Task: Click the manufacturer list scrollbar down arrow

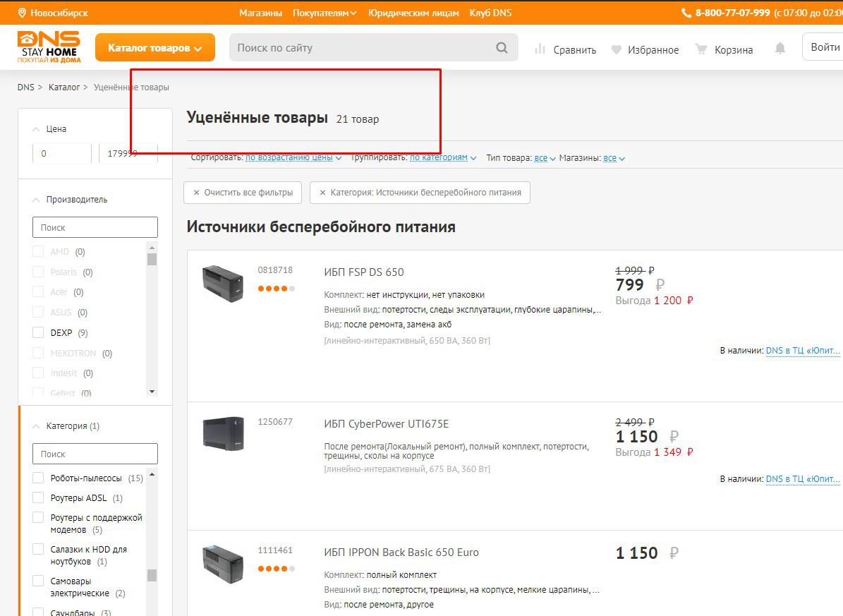Action: point(152,392)
